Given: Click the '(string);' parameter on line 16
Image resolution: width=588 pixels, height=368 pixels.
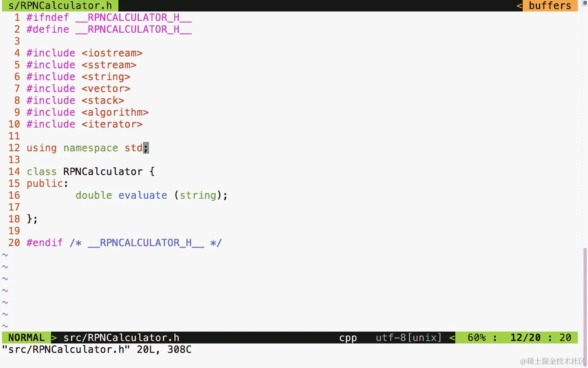Looking at the screenshot, I should point(200,195).
